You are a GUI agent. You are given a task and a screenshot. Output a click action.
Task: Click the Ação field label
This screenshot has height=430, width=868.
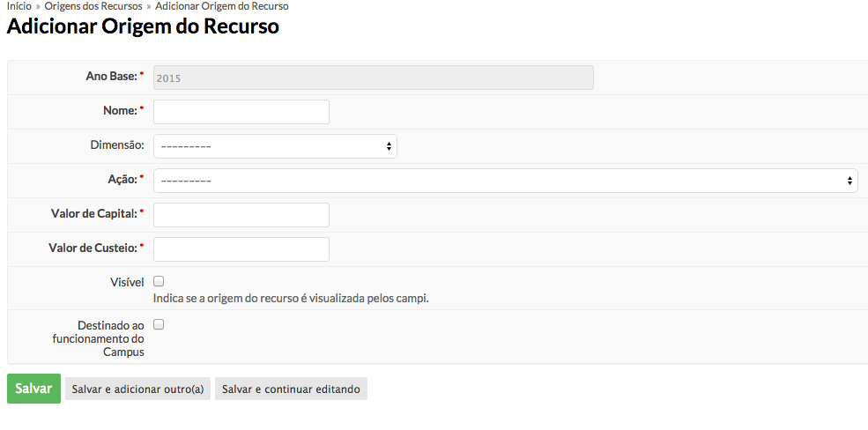(121, 179)
